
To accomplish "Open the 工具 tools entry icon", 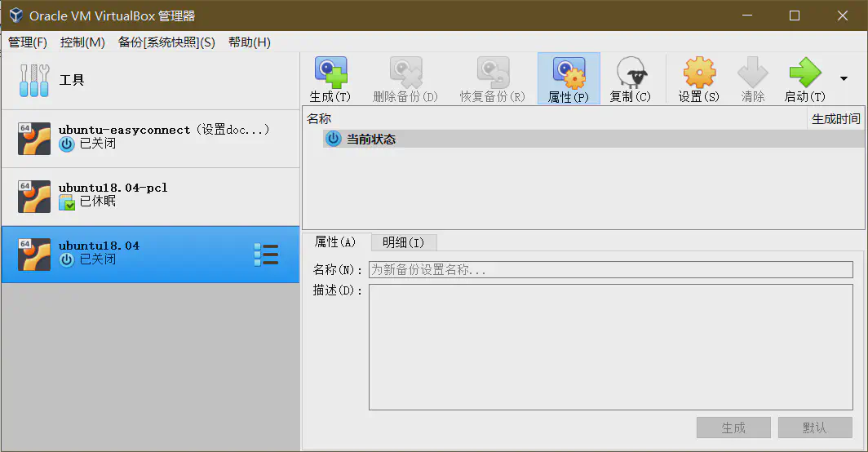I will coord(33,80).
